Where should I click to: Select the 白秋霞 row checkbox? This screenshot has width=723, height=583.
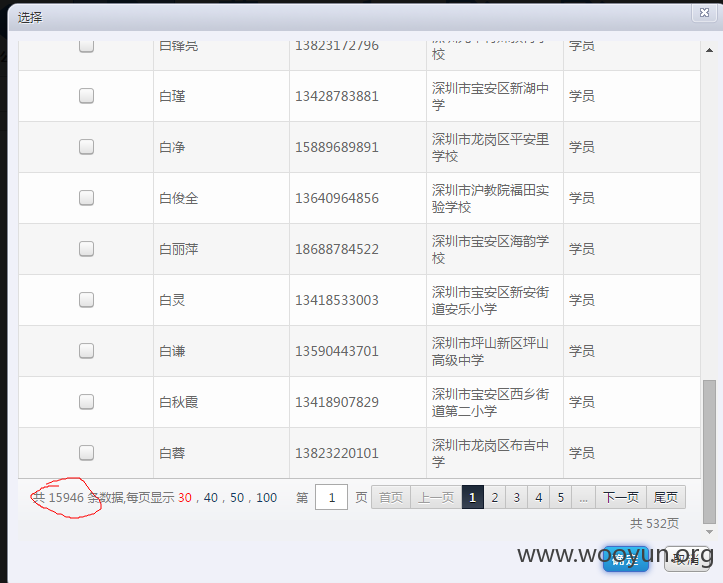(x=86, y=402)
